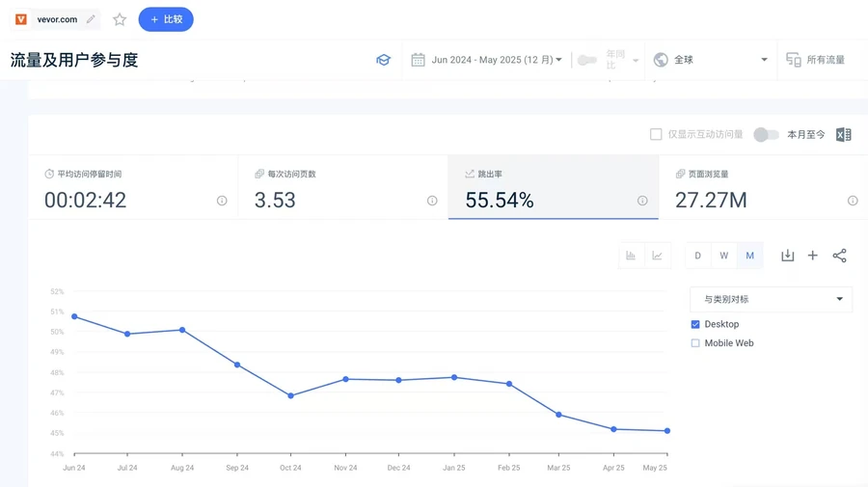Click the 所有流量 devices icon

tap(794, 60)
